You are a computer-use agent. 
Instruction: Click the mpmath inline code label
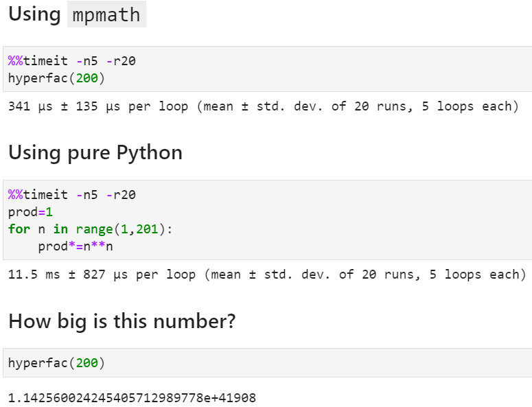[106, 14]
